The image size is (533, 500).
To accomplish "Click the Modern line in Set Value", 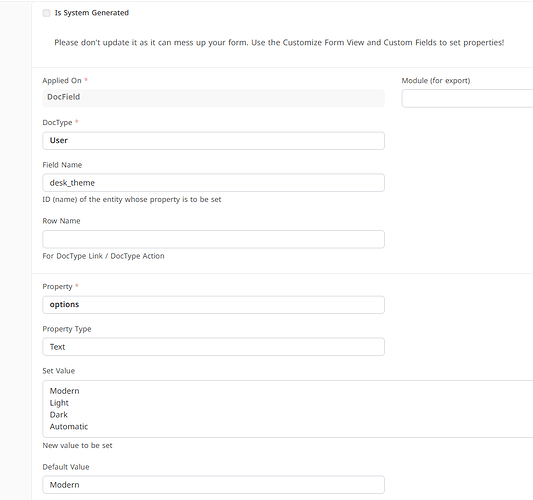I will [x=65, y=391].
